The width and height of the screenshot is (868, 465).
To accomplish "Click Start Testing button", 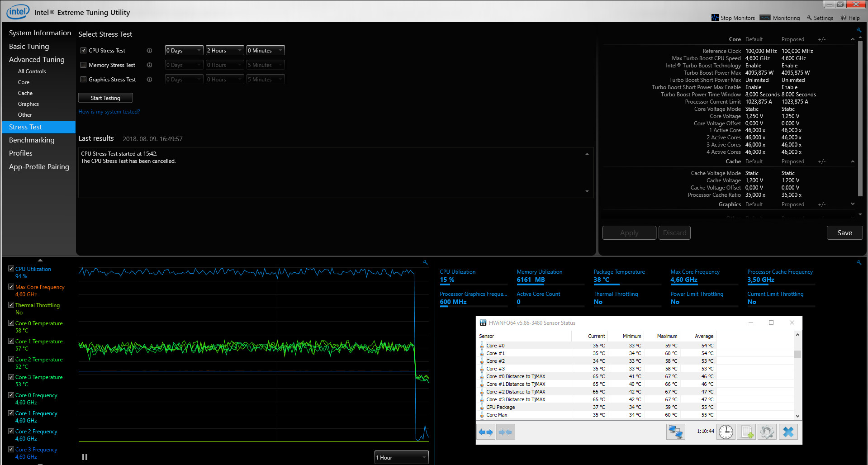I will coord(105,98).
